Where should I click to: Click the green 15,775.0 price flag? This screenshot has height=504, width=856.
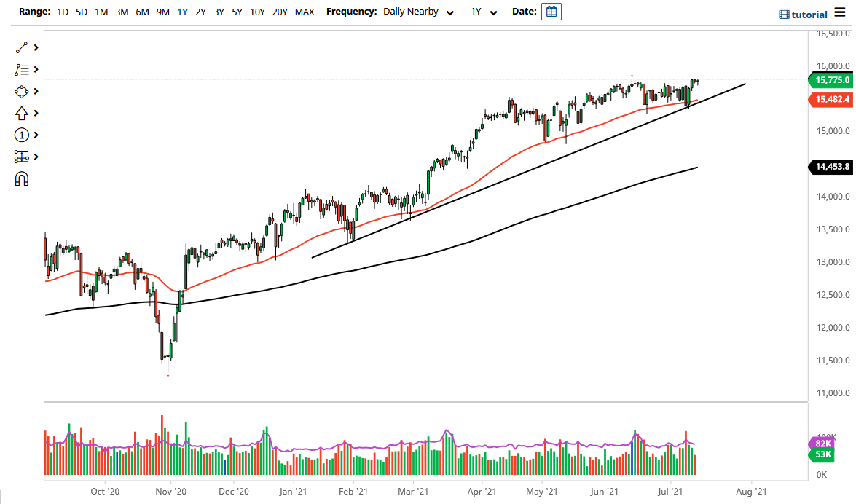(x=831, y=80)
